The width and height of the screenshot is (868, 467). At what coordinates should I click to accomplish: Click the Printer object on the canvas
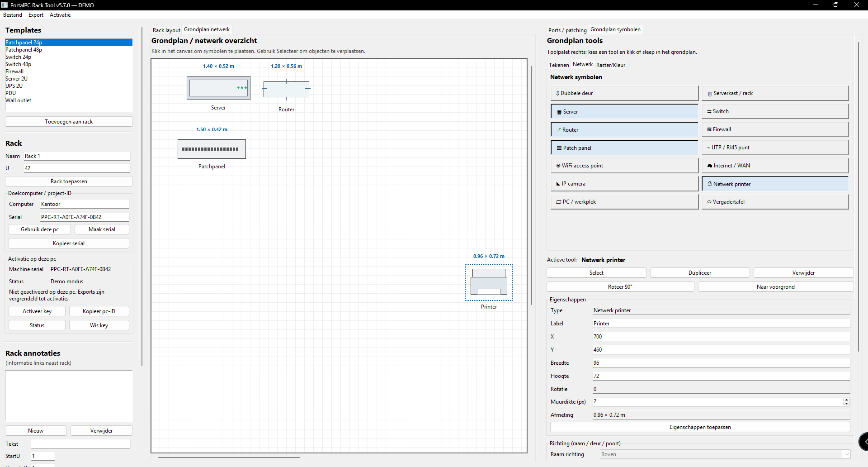pyautogui.click(x=489, y=282)
